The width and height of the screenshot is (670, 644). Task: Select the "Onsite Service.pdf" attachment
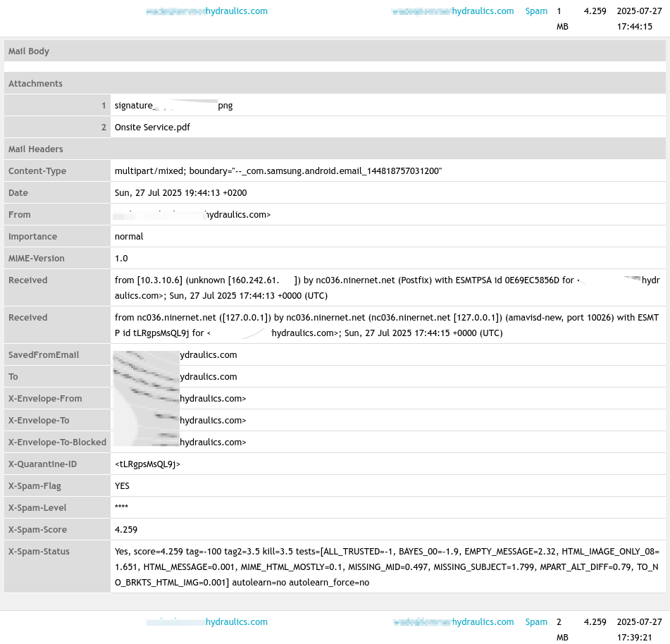(153, 128)
